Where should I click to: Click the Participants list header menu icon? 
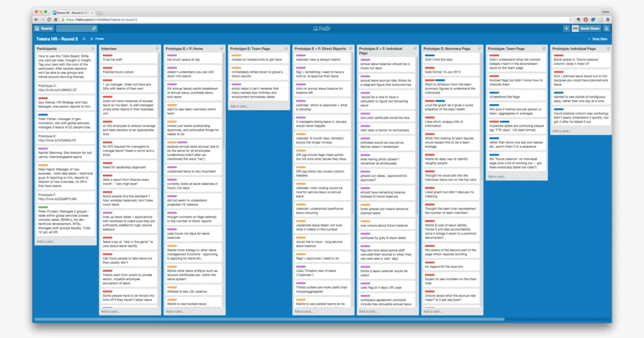tap(92, 48)
